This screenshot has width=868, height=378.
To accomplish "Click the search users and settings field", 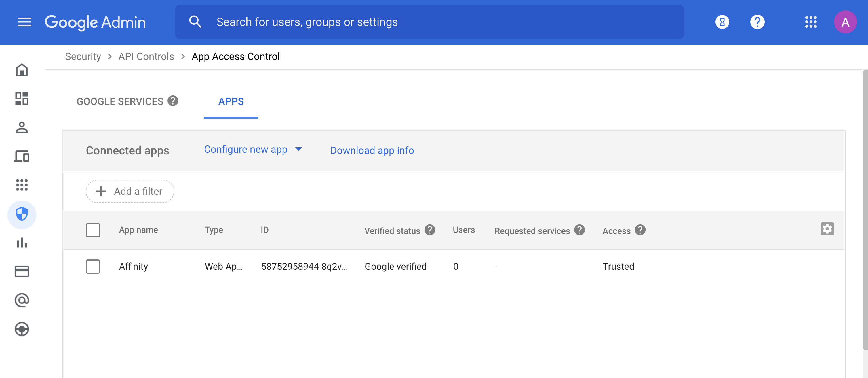I will pos(429,22).
